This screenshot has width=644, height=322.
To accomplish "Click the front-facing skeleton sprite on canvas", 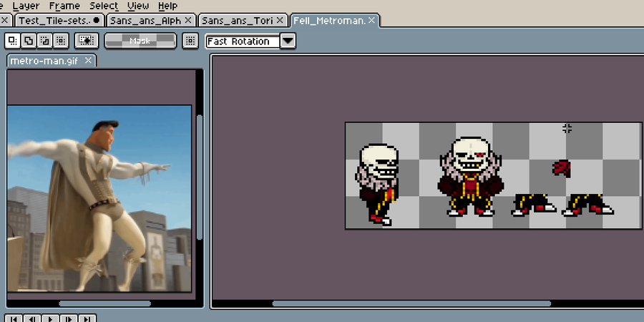I will click(471, 177).
